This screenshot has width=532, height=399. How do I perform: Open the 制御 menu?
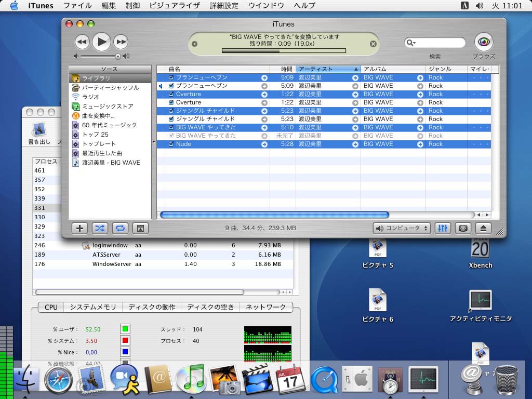click(132, 5)
